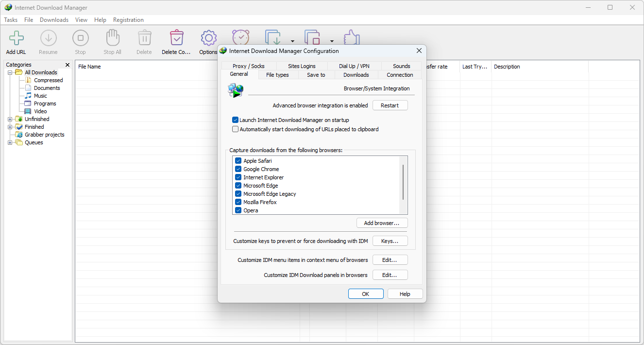Click the thumbs-up toolbar icon

[x=351, y=37]
